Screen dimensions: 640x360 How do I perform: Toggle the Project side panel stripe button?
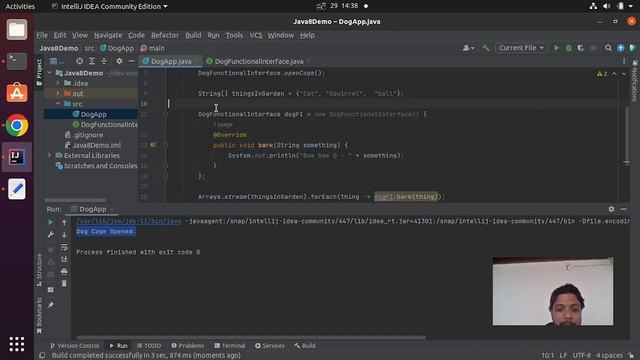coord(39,72)
